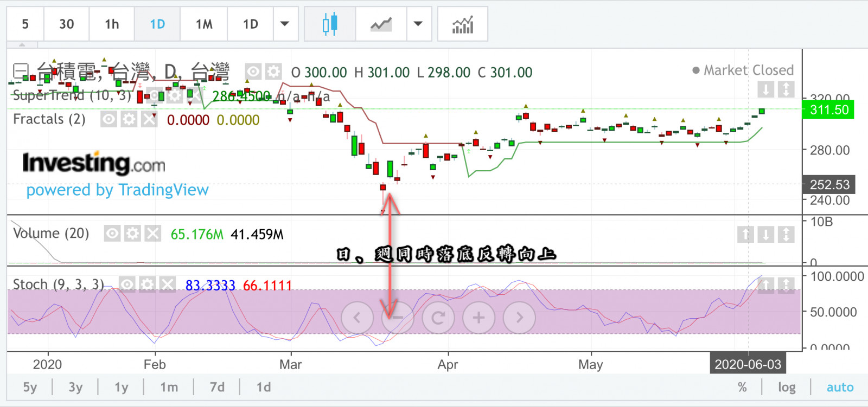Screen dimensions: 868x407
Task: Select the 1h interval tab
Action: 112,24
